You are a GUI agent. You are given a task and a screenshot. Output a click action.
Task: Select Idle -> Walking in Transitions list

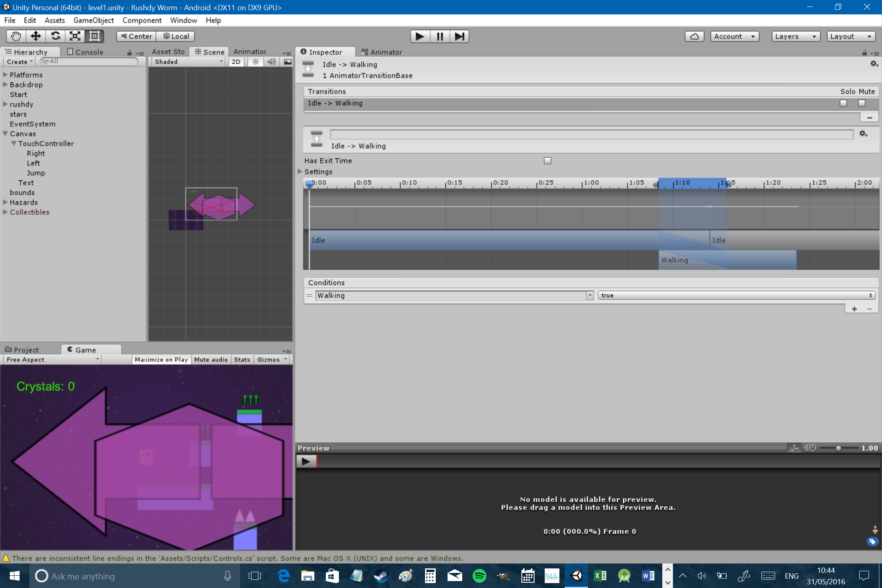(x=590, y=103)
